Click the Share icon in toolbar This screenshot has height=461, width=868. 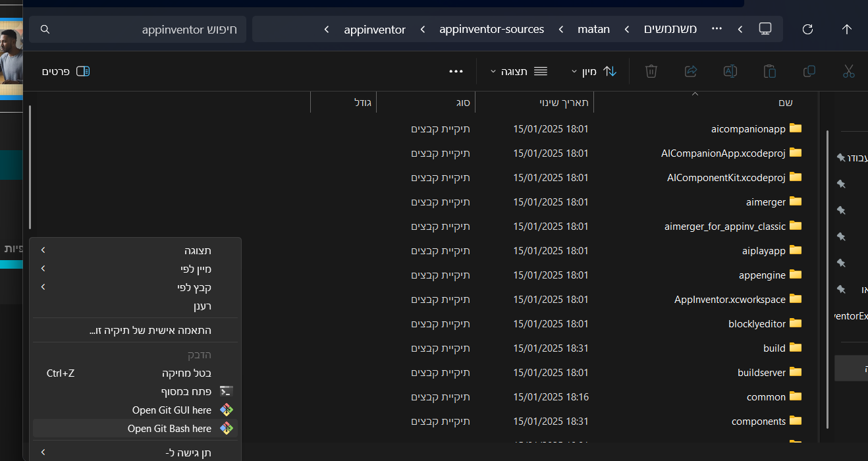point(691,71)
